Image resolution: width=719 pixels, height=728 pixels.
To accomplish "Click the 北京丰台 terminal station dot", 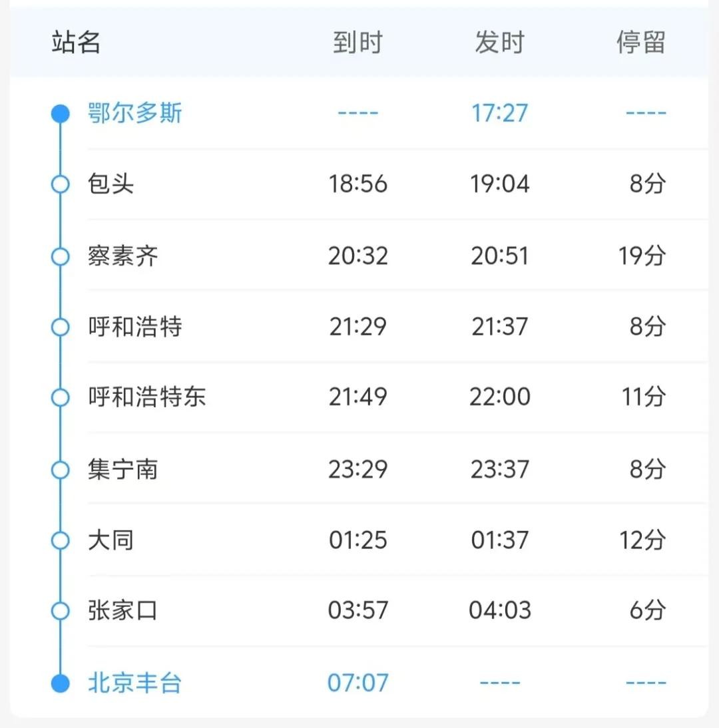I will point(61,683).
